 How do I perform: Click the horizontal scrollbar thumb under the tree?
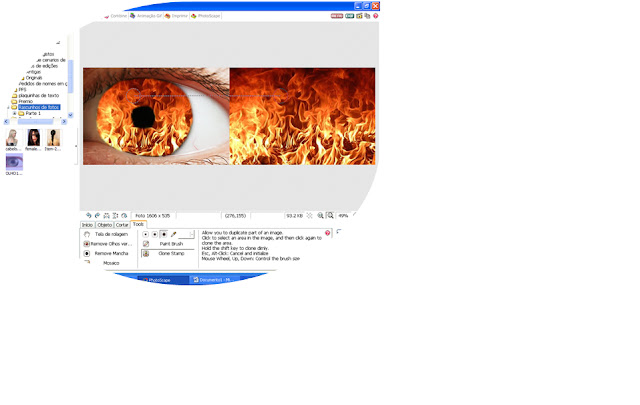(35, 122)
